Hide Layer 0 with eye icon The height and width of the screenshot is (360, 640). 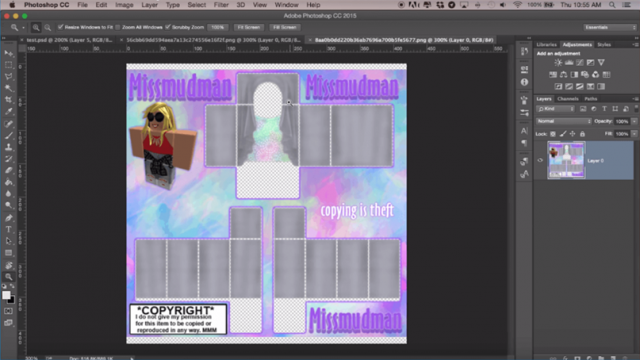(540, 160)
